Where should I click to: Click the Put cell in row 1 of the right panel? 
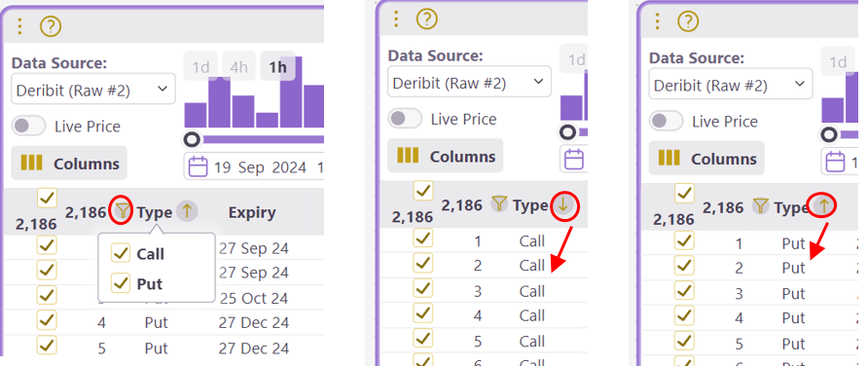pos(793,243)
